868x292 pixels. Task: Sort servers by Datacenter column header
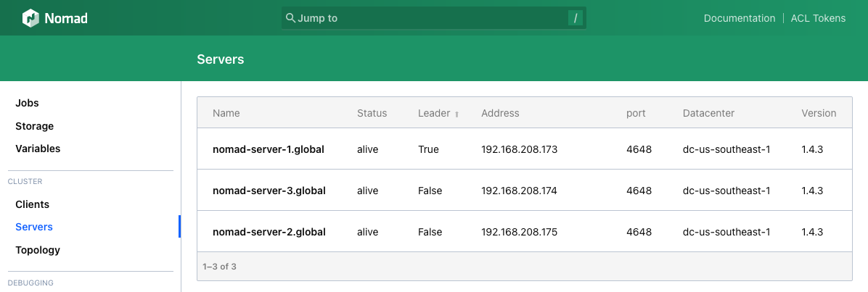(708, 113)
